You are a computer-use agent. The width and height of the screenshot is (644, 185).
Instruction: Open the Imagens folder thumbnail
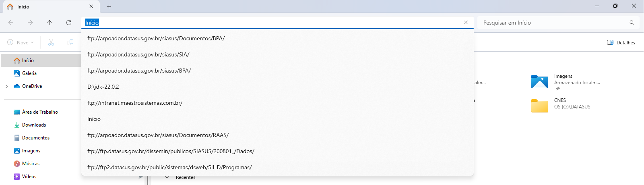539,81
